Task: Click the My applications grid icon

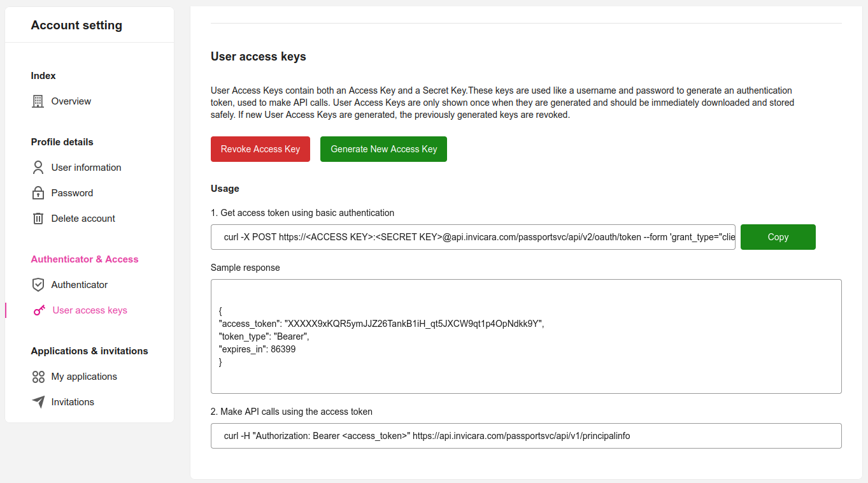Action: tap(38, 377)
